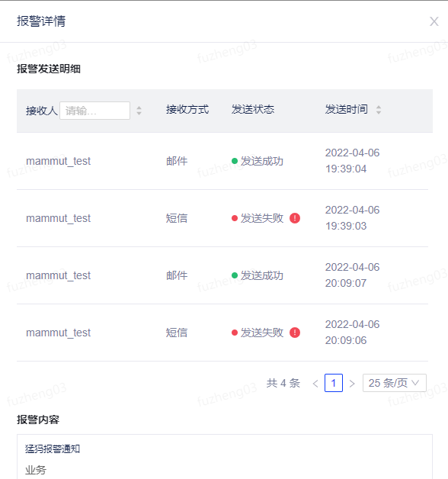This screenshot has width=448, height=479.
Task: Select first mammut_test row with 邮件
Action: (222, 161)
